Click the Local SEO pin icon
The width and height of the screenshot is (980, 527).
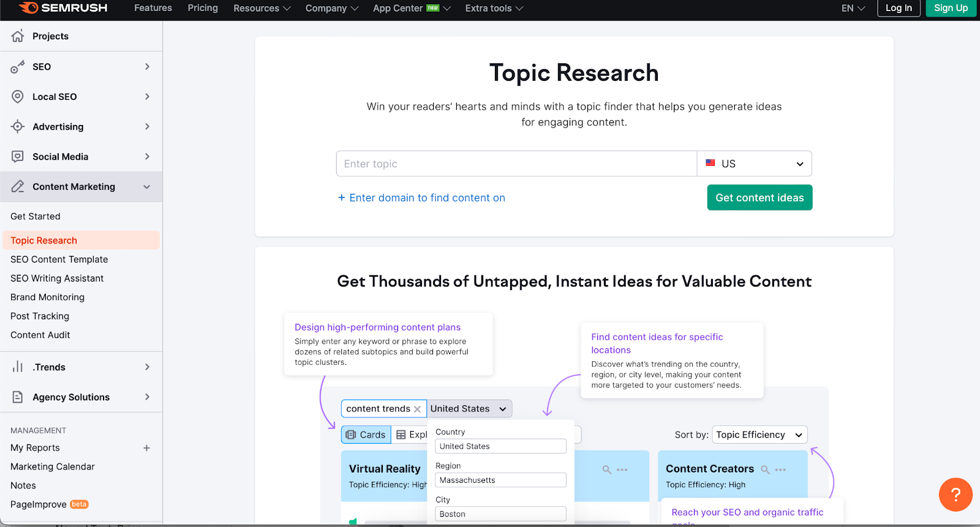[18, 97]
